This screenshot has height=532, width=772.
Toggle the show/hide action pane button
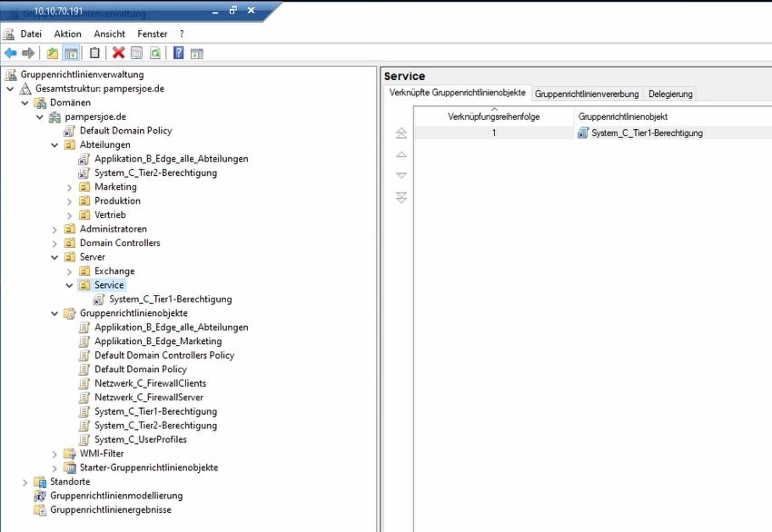197,54
